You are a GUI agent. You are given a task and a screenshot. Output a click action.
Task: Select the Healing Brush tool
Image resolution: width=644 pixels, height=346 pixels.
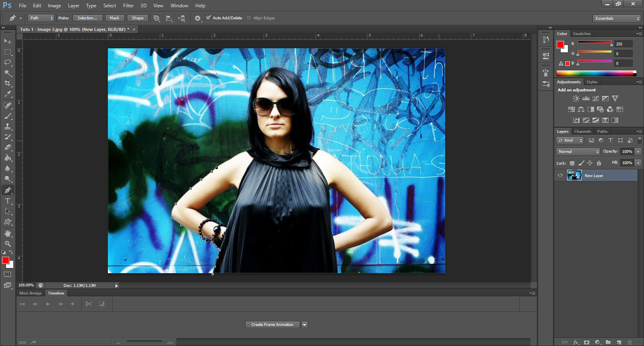(x=8, y=105)
